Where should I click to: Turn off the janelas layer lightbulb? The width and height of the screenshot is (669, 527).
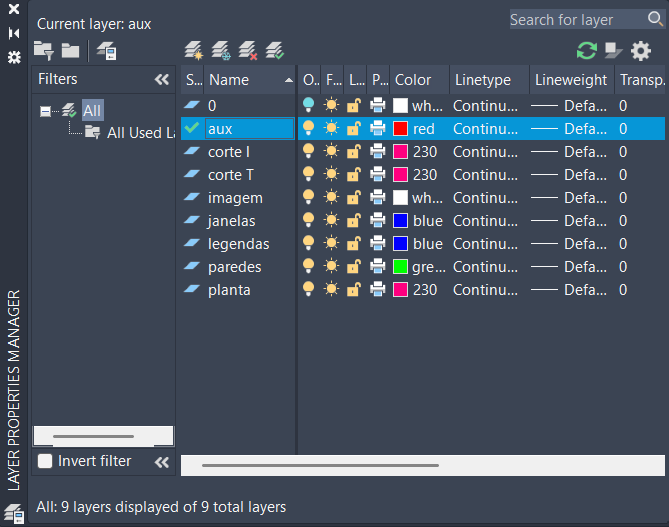309,221
